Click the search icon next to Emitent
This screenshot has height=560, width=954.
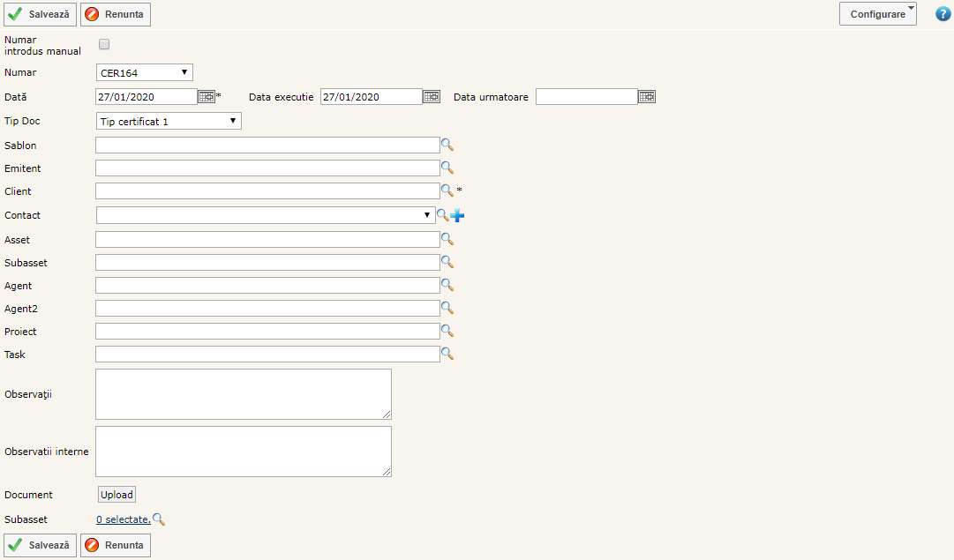tap(447, 168)
